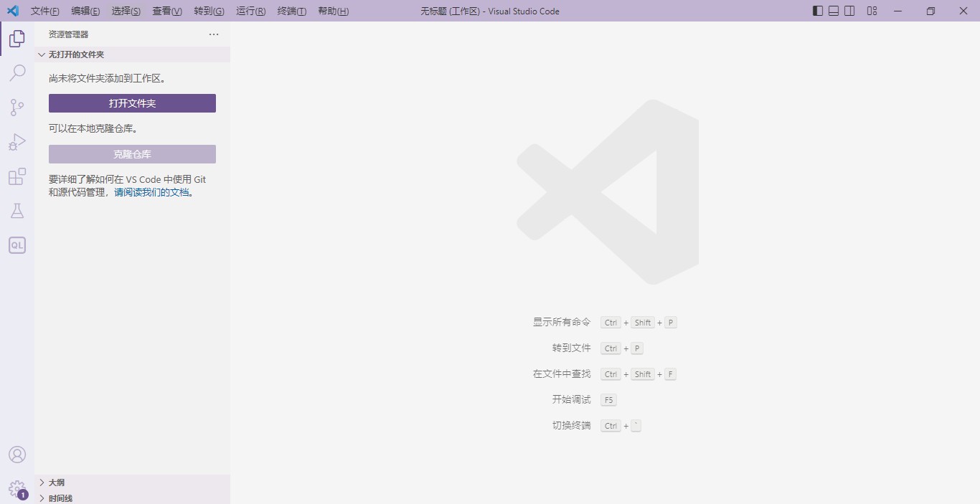Click the 在文件中查找 shortcut label
980x504 pixels.
(x=562, y=374)
